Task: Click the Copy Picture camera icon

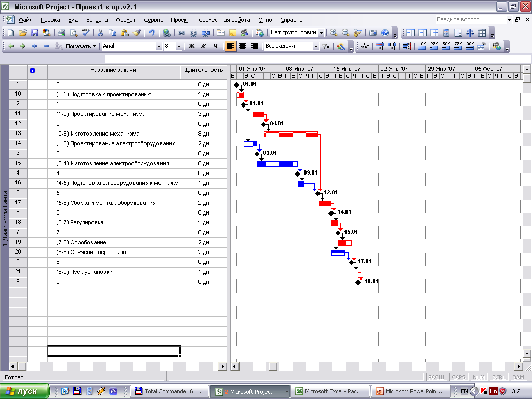Action: tap(373, 33)
